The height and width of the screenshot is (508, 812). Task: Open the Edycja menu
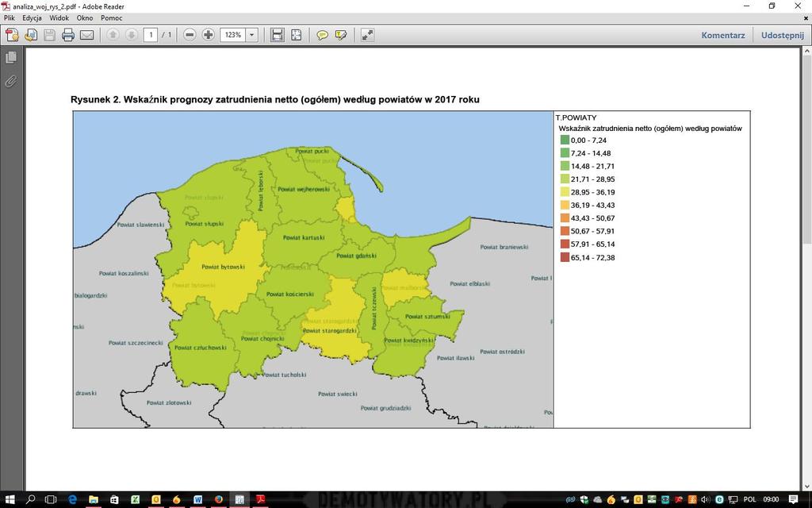click(x=32, y=18)
